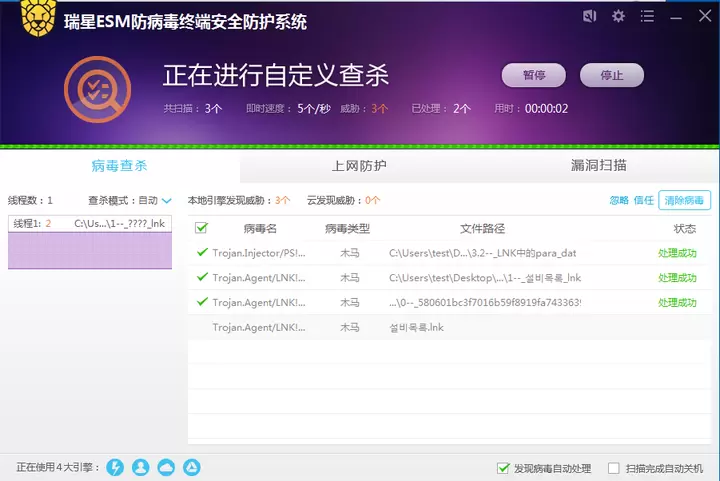Image resolution: width=720 pixels, height=481 pixels.
Task: Enable 扫描完成自动关机 checkbox
Action: point(614,468)
